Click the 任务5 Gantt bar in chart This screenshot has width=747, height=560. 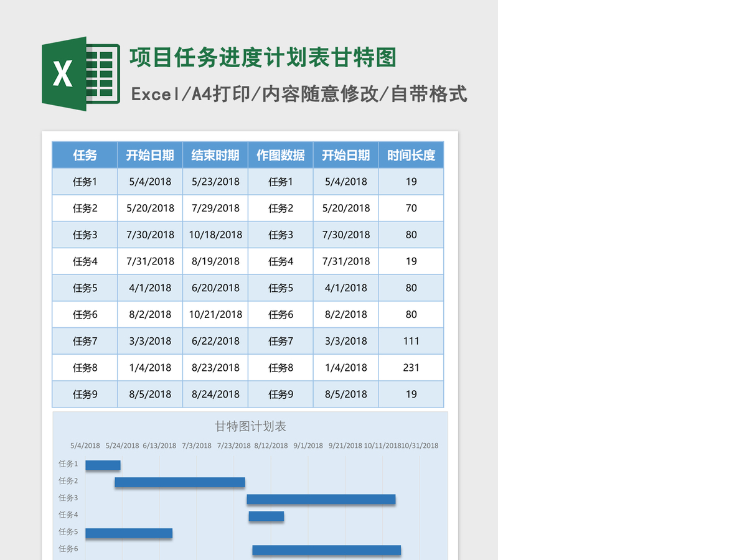(129, 533)
